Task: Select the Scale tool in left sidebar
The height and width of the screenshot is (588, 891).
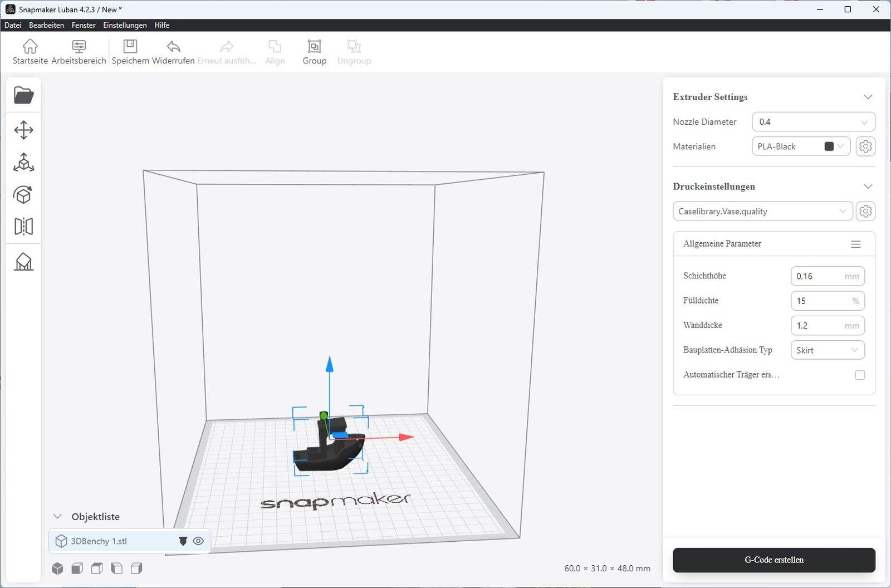Action: (x=23, y=163)
